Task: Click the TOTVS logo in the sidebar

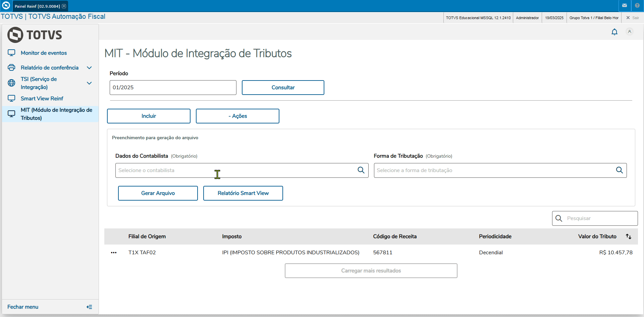Action: coord(35,35)
